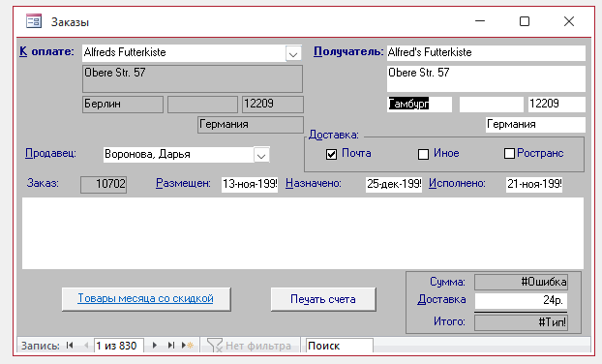
Task: Click the Заказы form icon in title bar
Action: coord(34,21)
